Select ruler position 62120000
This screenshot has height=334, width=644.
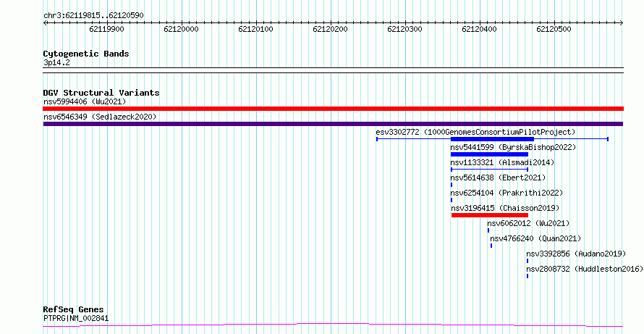[181, 29]
